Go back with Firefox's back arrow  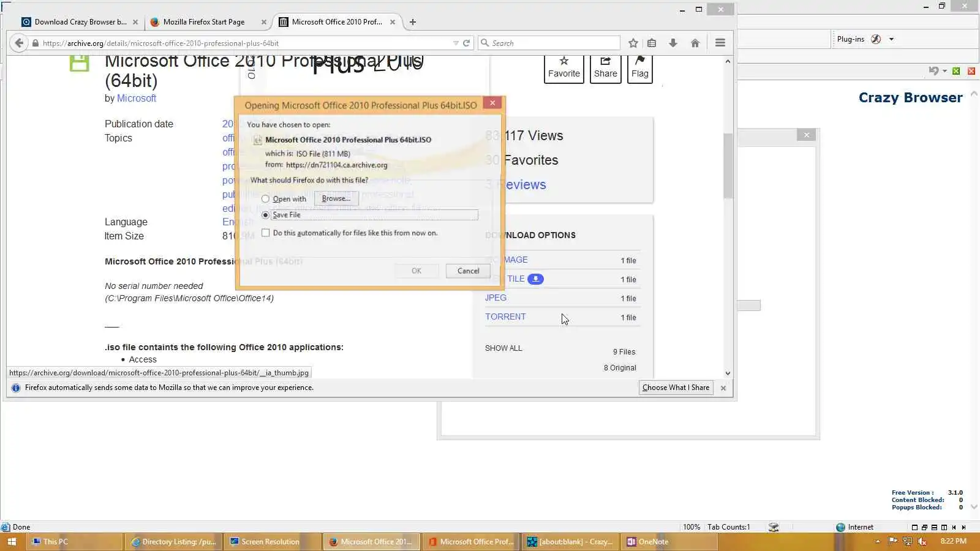tap(19, 43)
